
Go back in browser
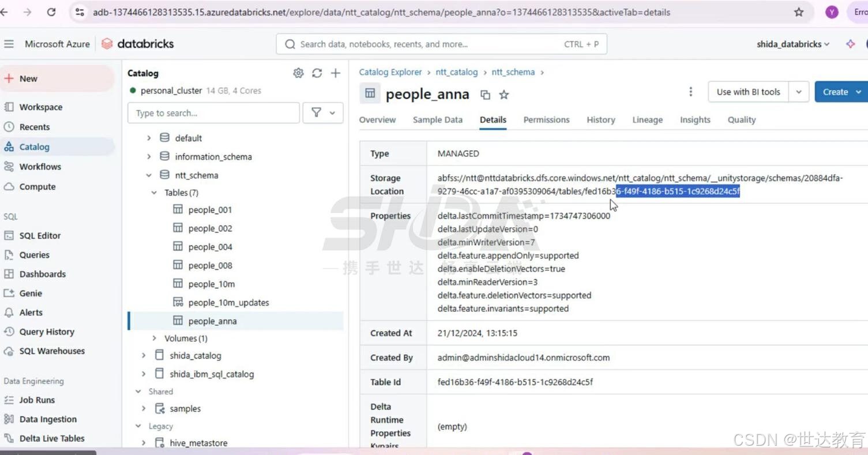coord(5,12)
